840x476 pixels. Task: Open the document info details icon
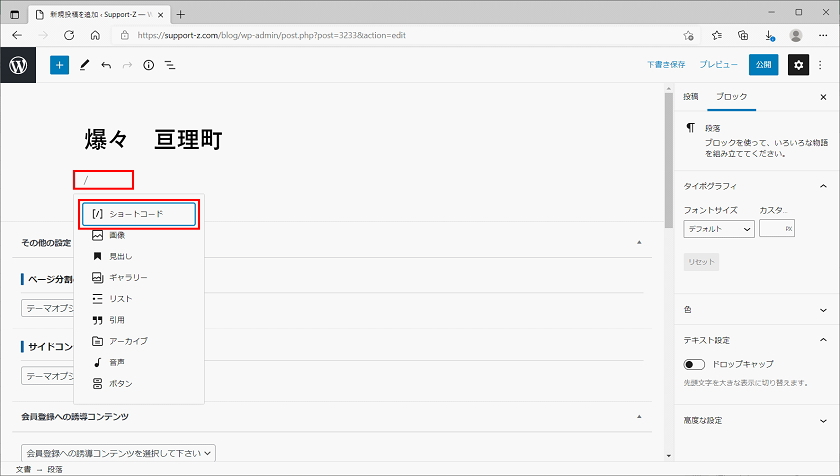148,65
